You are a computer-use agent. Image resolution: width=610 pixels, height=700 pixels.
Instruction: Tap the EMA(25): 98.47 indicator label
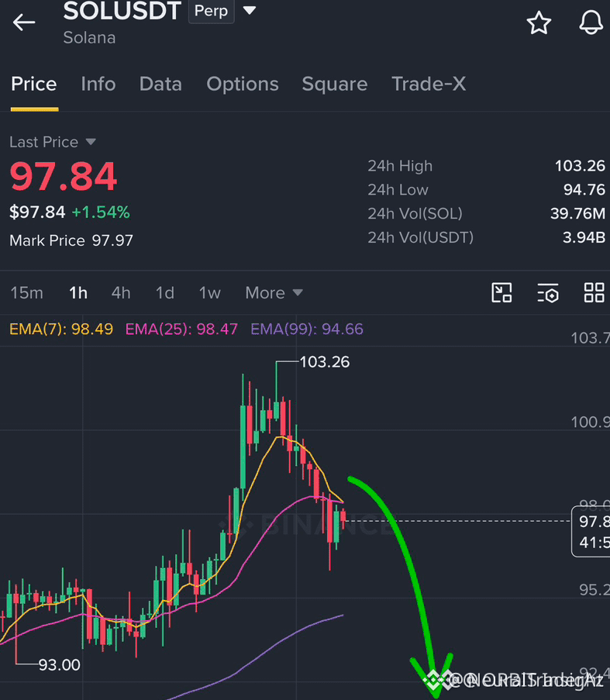[181, 329]
